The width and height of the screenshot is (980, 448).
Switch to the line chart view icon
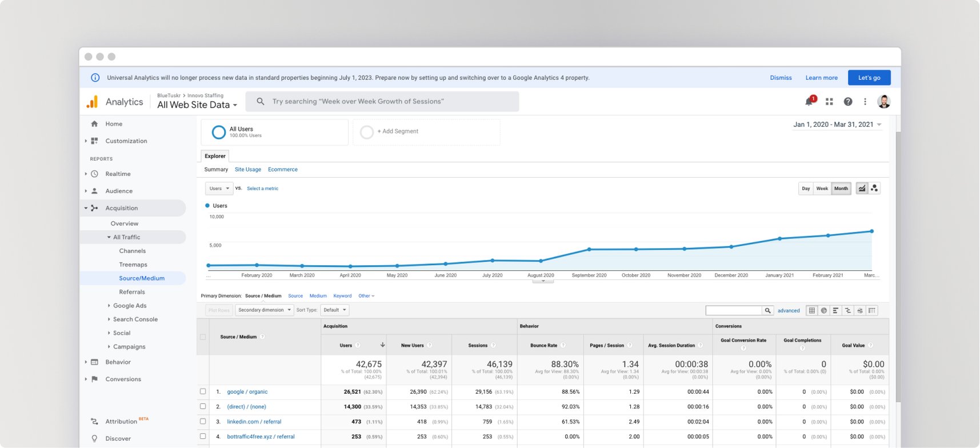[862, 188]
